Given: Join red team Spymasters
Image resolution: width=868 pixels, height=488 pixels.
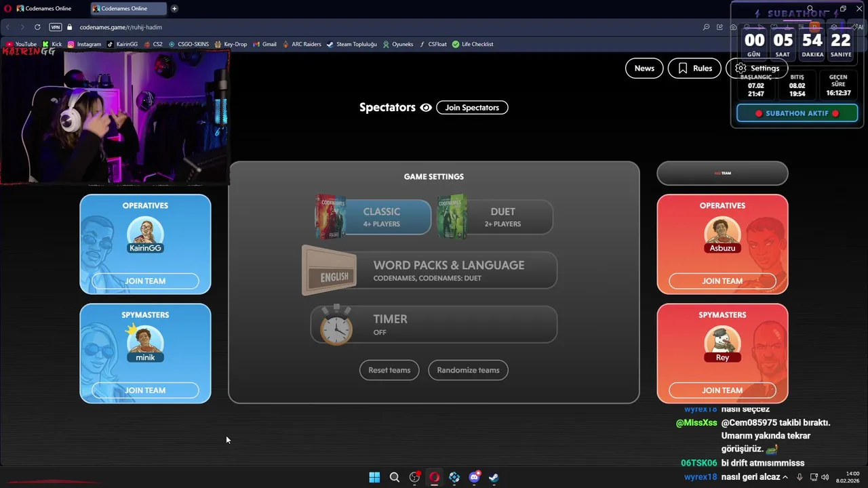Looking at the screenshot, I should coord(722,390).
